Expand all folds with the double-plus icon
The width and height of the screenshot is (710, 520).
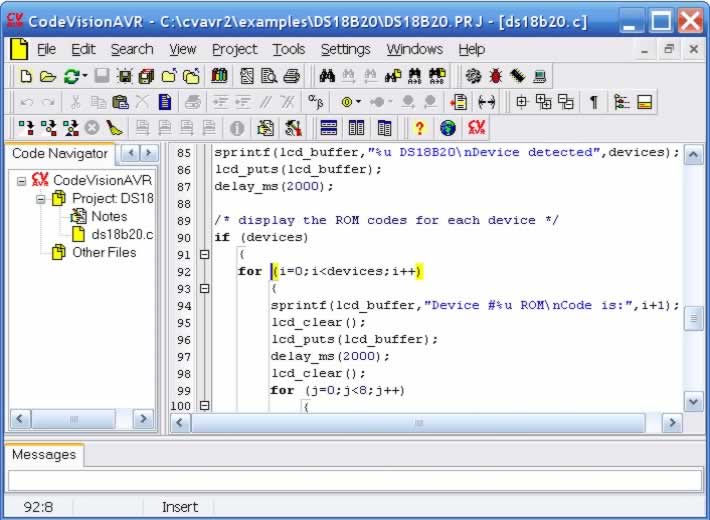coord(543,102)
